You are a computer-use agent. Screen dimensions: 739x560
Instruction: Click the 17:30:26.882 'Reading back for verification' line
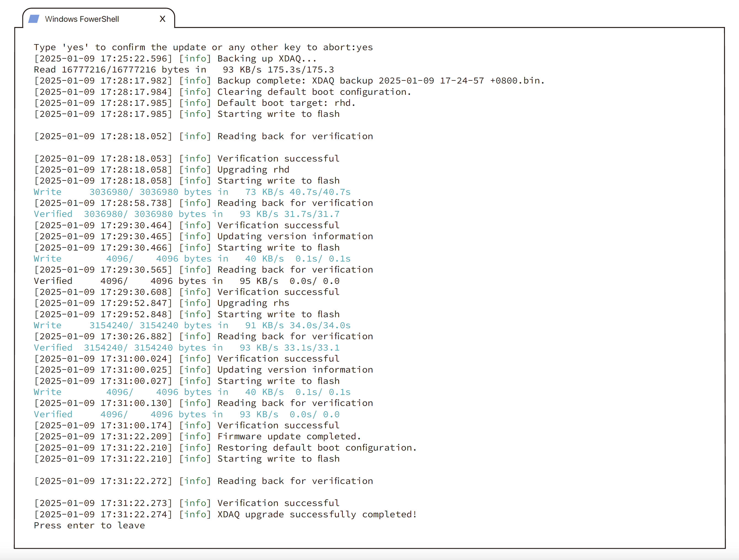pyautogui.click(x=203, y=336)
